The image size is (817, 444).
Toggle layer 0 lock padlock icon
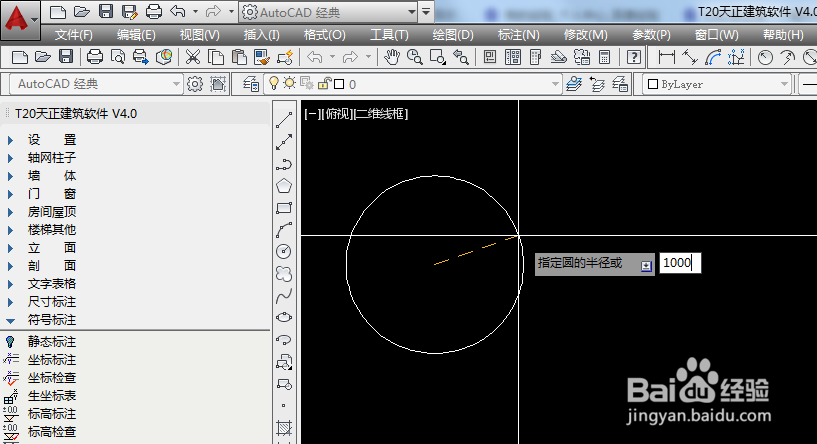324,83
